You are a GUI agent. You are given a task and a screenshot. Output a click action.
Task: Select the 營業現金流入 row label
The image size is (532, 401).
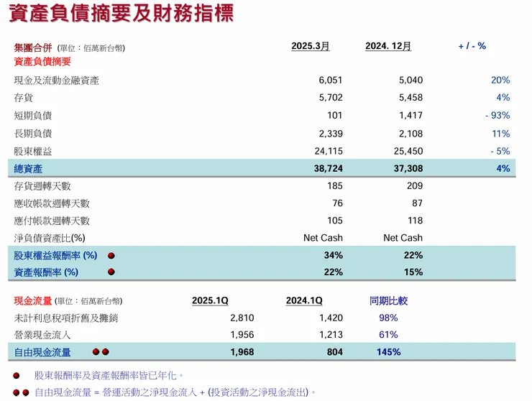[x=42, y=336]
